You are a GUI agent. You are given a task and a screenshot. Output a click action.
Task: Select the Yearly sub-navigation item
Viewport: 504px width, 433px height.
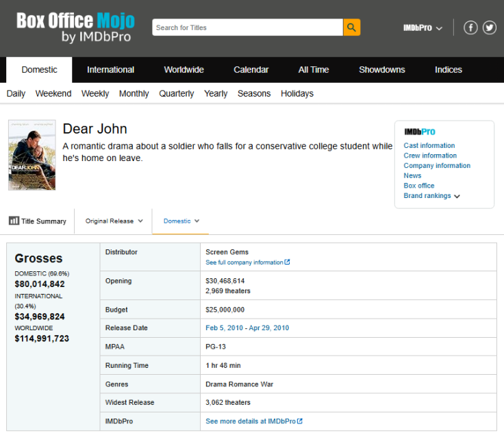point(216,94)
